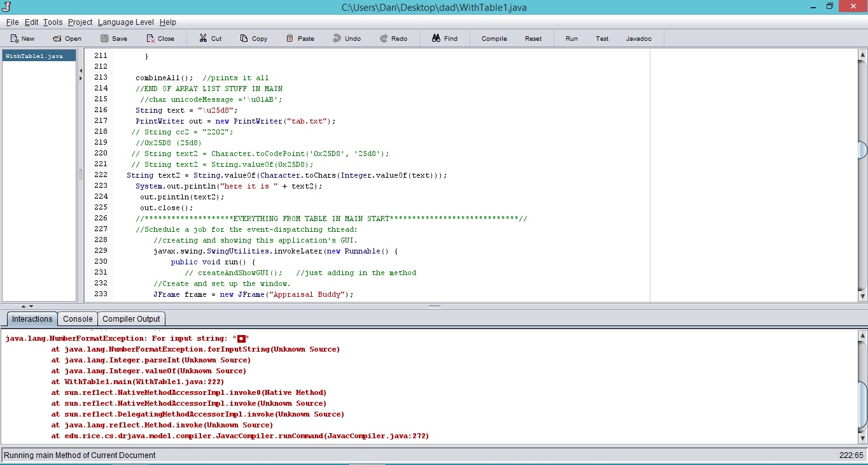Click the editor scrollbar up arrow
Image resolution: width=868 pixels, height=465 pixels.
tap(862, 55)
